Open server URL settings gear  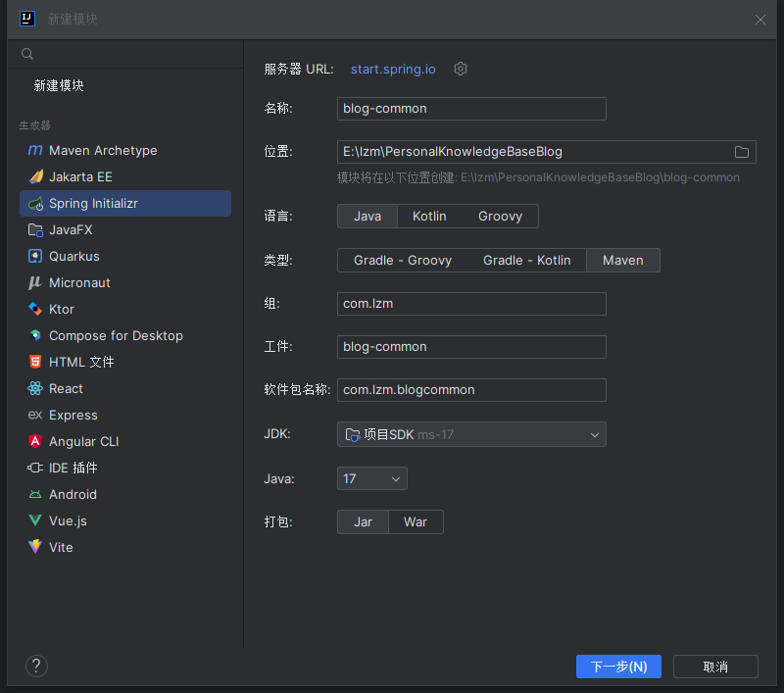pyautogui.click(x=461, y=69)
